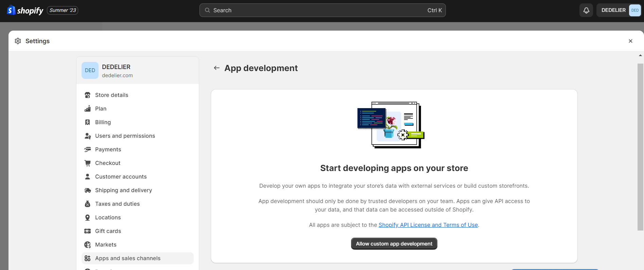Select Apps and sales channels
The width and height of the screenshot is (644, 270).
[x=138, y=258]
